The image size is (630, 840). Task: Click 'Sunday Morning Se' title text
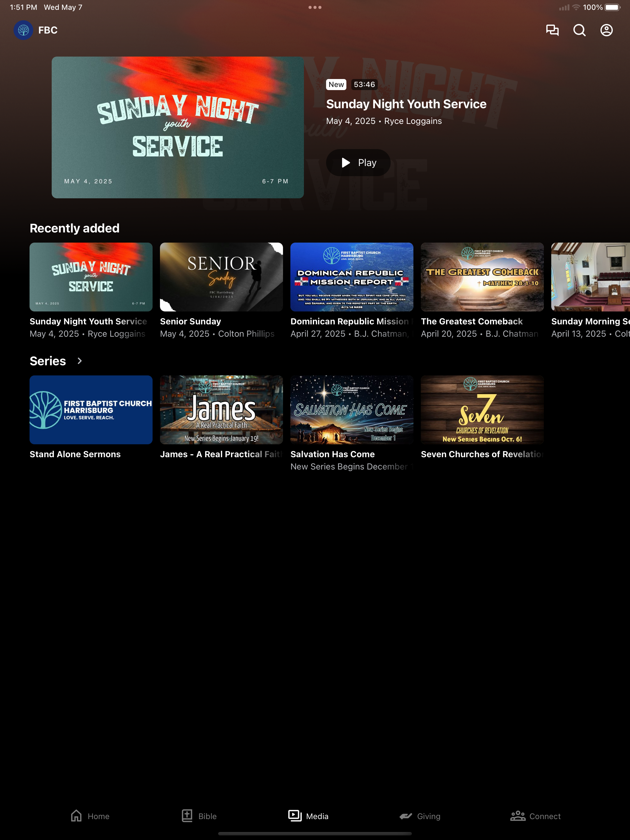point(591,321)
